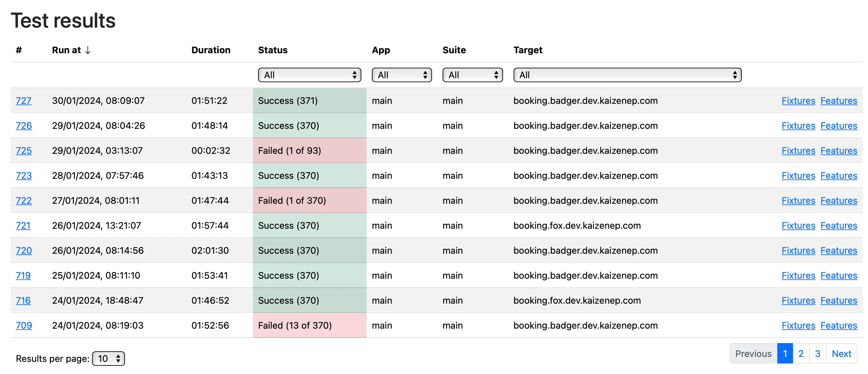Image resolution: width=868 pixels, height=374 pixels.
Task: Open test run 725 details
Action: [24, 151]
